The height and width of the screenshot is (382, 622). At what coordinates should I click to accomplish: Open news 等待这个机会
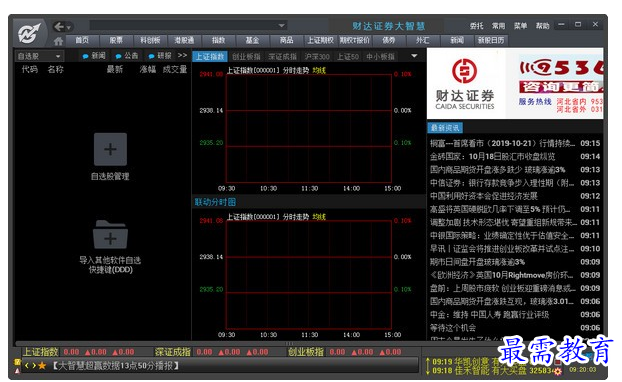click(x=515, y=328)
